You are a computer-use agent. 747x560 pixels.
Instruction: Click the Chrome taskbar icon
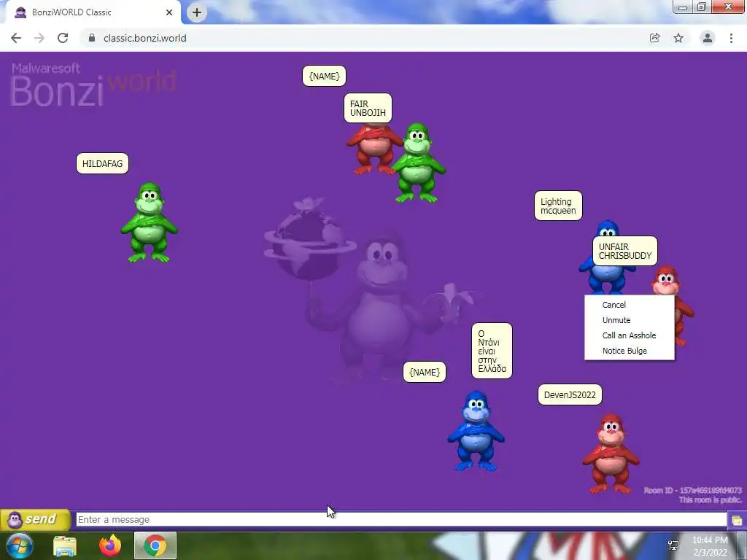click(155, 545)
